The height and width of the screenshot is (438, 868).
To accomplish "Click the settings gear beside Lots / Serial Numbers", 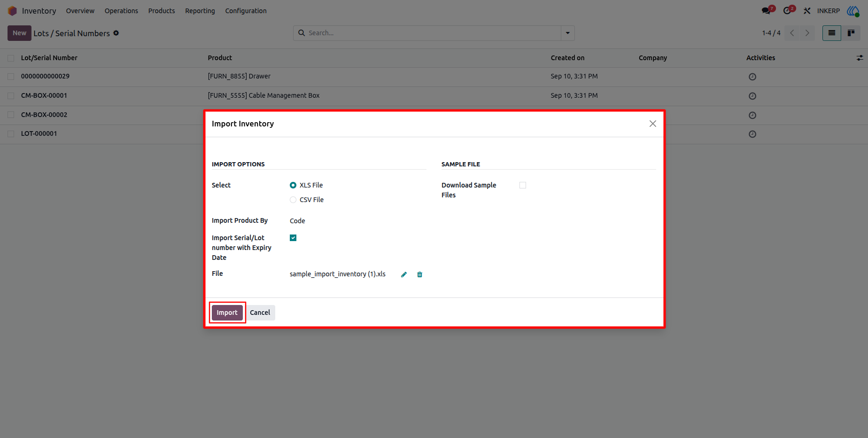I will [116, 33].
